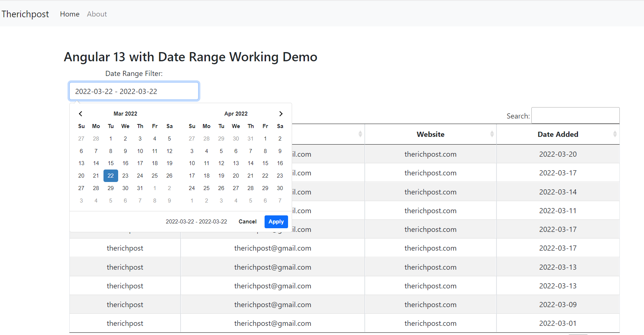Click the sort icon on the leftmost column header
644x335 pixels.
point(360,134)
